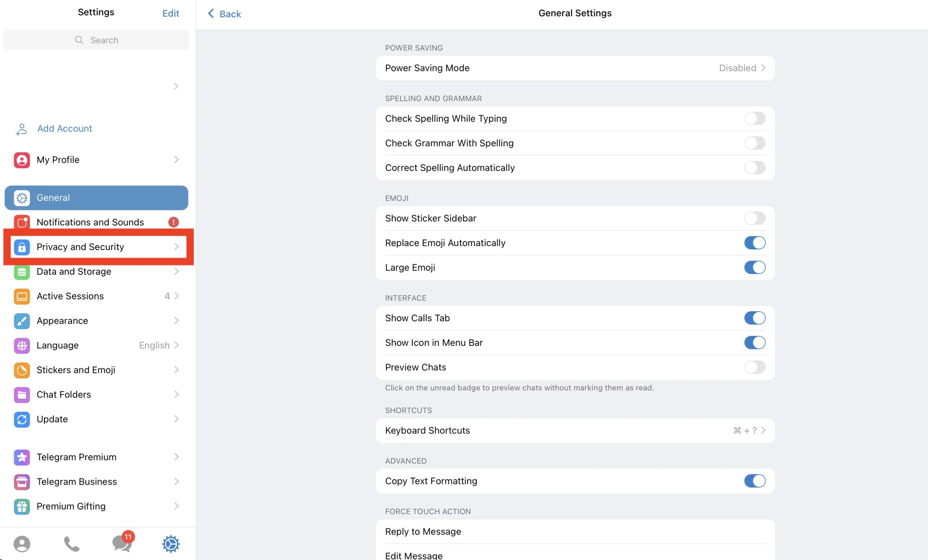Image resolution: width=928 pixels, height=560 pixels.
Task: Enable Check Spelling While Typing toggle
Action: point(754,119)
